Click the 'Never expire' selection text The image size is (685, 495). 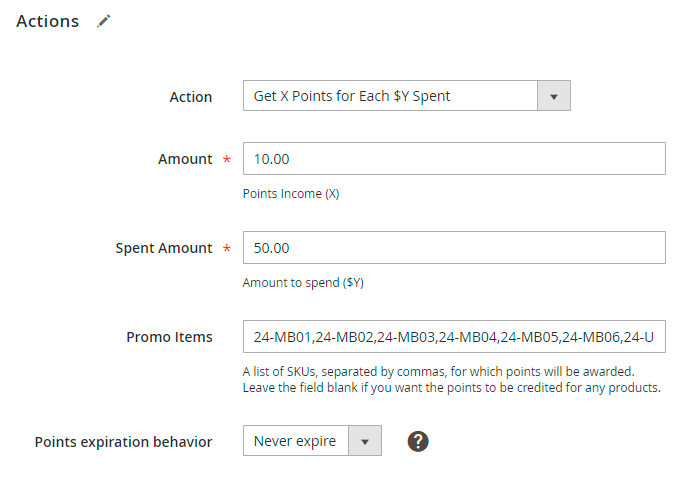(x=295, y=441)
